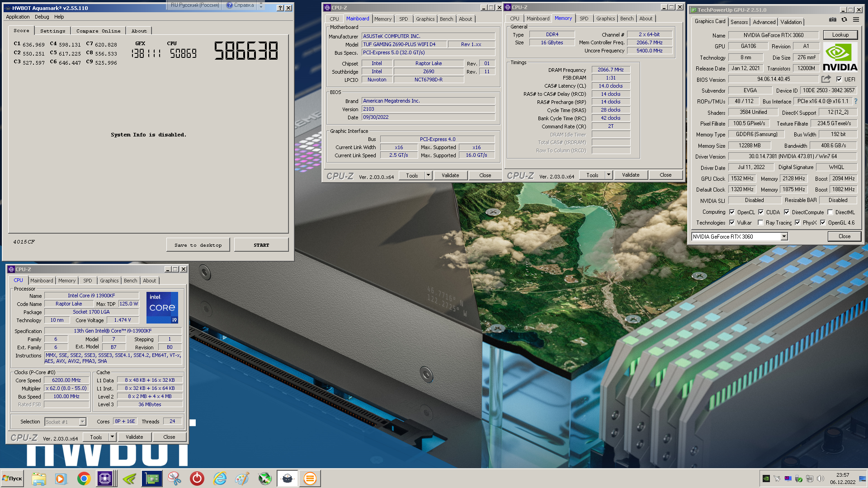Toggle the OpenCL checkbox
The width and height of the screenshot is (868, 488).
coord(732,212)
